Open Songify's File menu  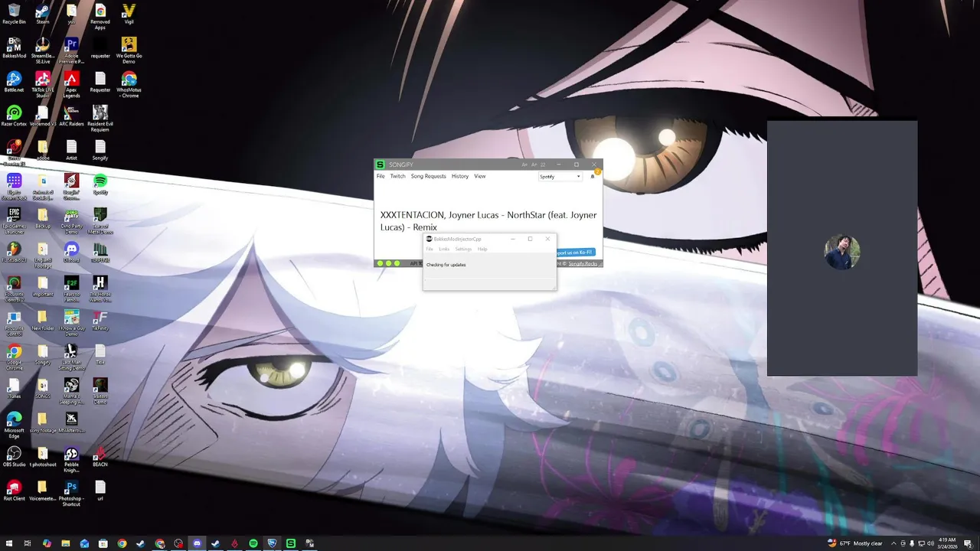click(381, 176)
